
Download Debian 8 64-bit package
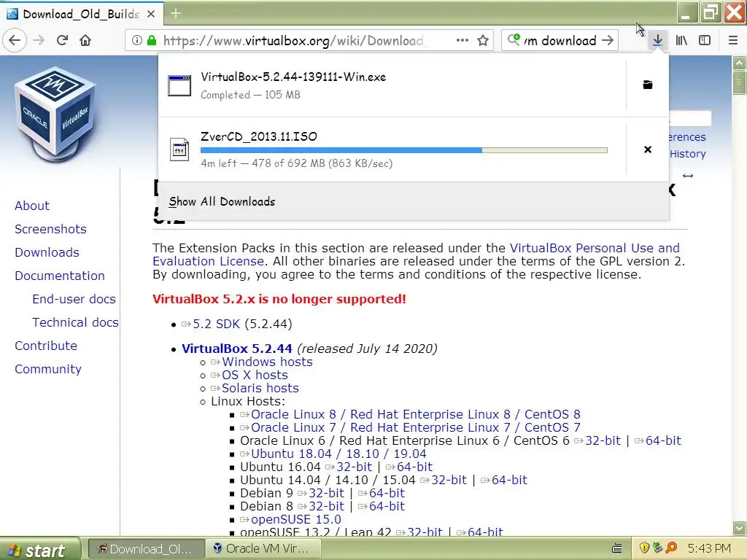pyautogui.click(x=387, y=506)
